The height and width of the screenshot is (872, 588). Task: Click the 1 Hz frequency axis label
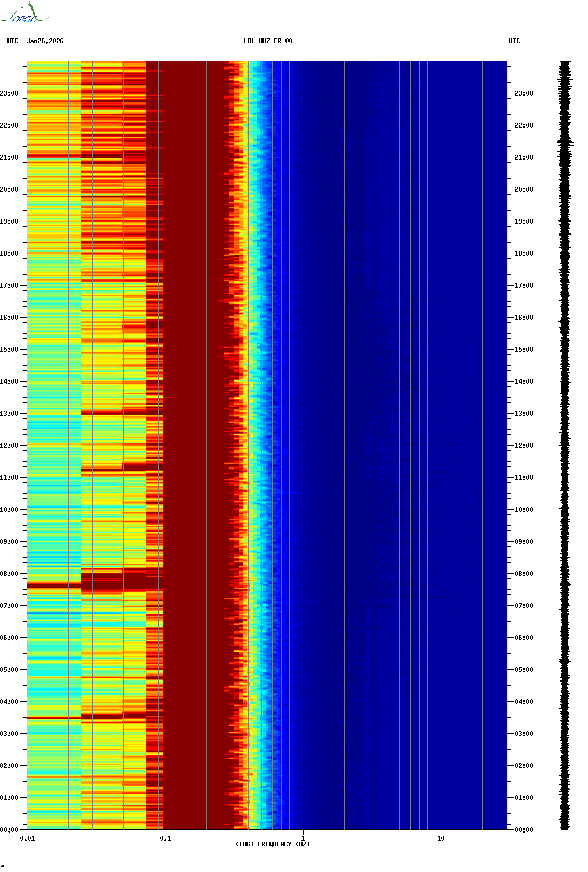click(x=303, y=838)
